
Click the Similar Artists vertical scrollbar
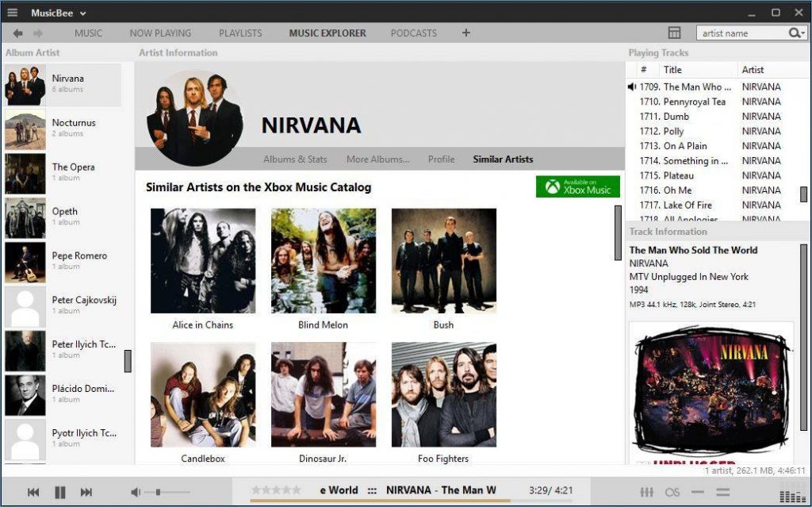tap(618, 232)
